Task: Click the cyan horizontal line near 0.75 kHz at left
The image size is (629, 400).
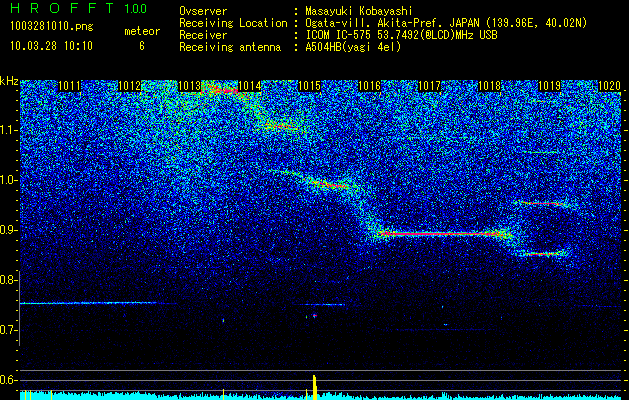Action: pos(88,303)
